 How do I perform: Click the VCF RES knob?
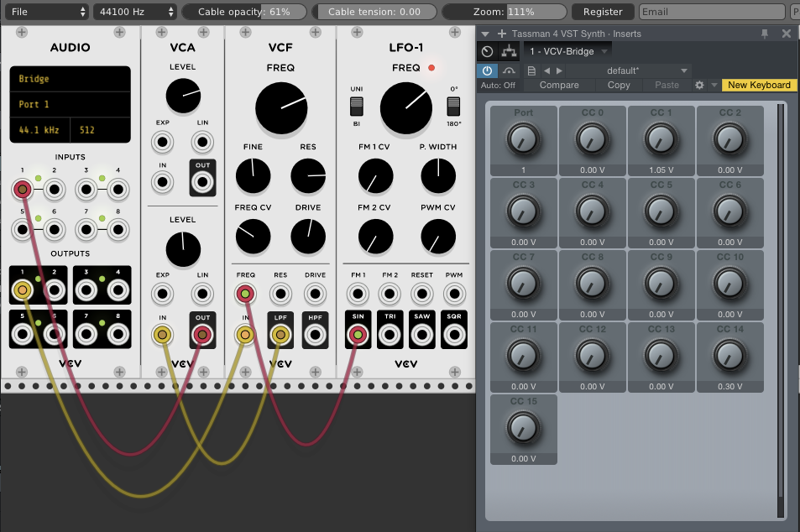[307, 176]
